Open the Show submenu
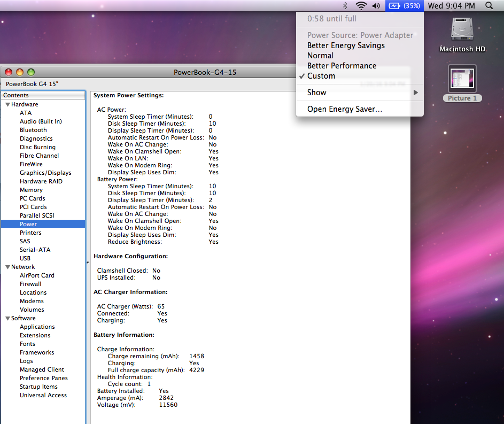Image resolution: width=504 pixels, height=424 pixels. click(x=360, y=92)
